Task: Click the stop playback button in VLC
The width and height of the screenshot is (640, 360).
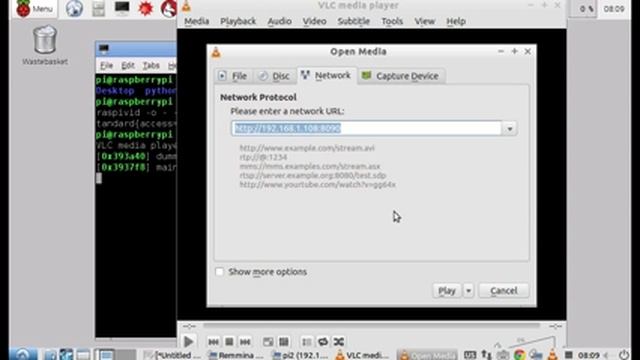Action: (x=229, y=342)
